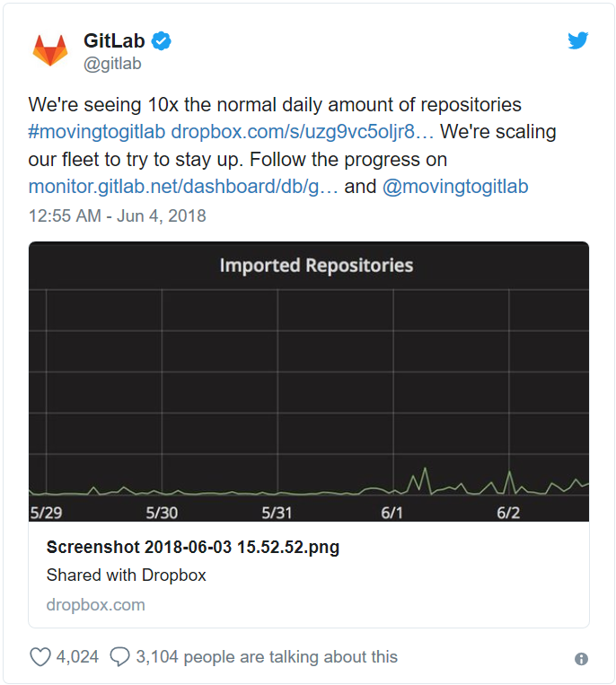Click the Shared with Dropbox description
This screenshot has height=685, width=616.
[x=127, y=575]
